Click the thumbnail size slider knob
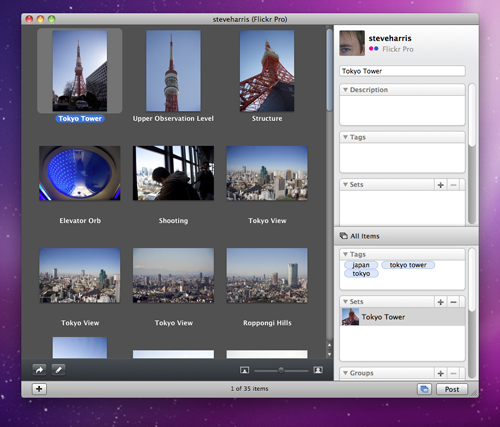Viewport: 500px width, 427px height. tap(281, 370)
